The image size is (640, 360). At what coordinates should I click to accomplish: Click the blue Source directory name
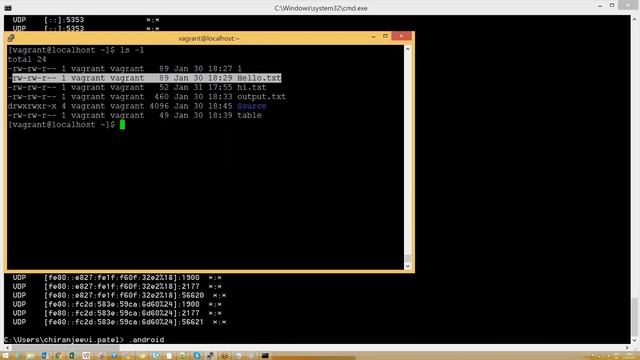coord(251,106)
